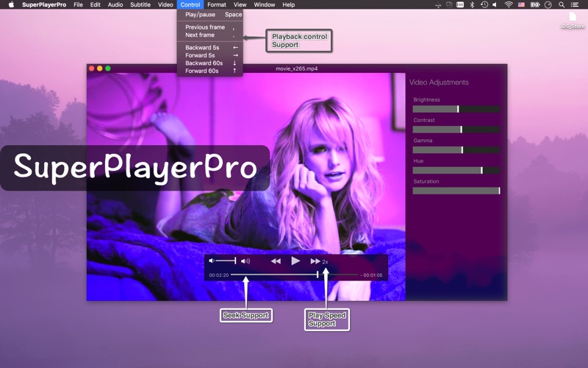Open the Video menu
Screen dimensions: 588x368
coord(165,4)
